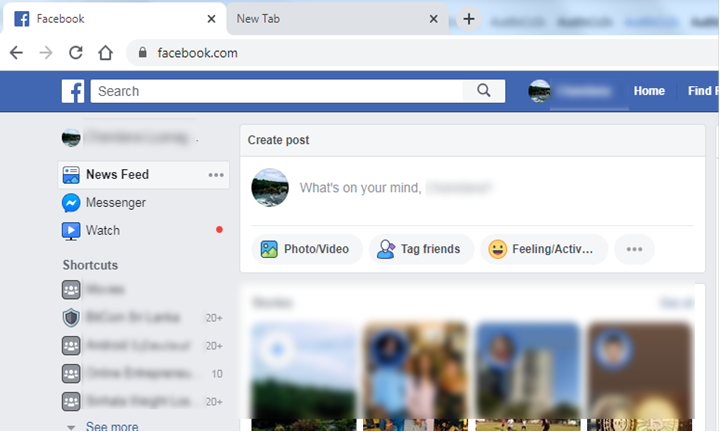
Task: Click the avatar in Create post box
Action: point(270,188)
